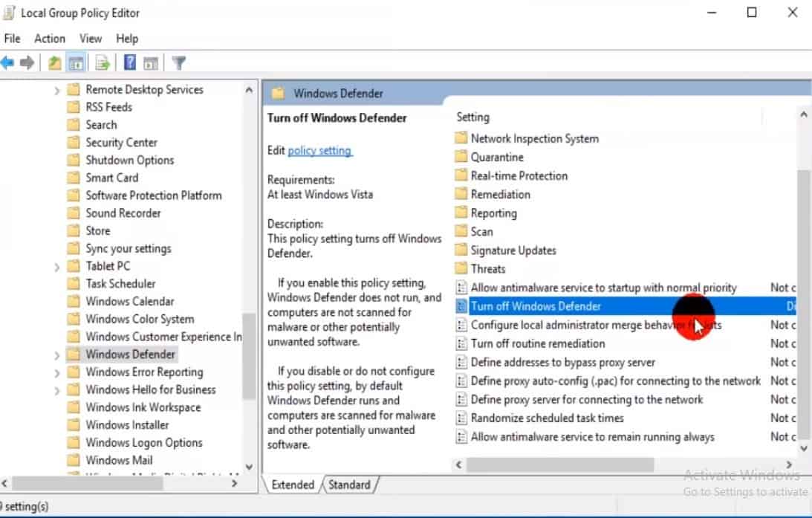Select 'Define proxy server for connecting' setting
Image resolution: width=812 pixels, height=518 pixels.
[587, 399]
